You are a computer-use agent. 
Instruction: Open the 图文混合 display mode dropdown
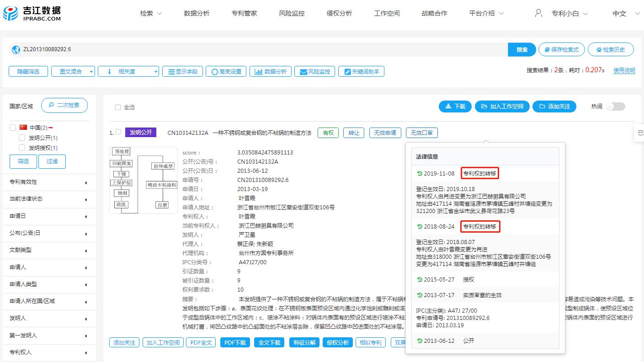point(73,71)
